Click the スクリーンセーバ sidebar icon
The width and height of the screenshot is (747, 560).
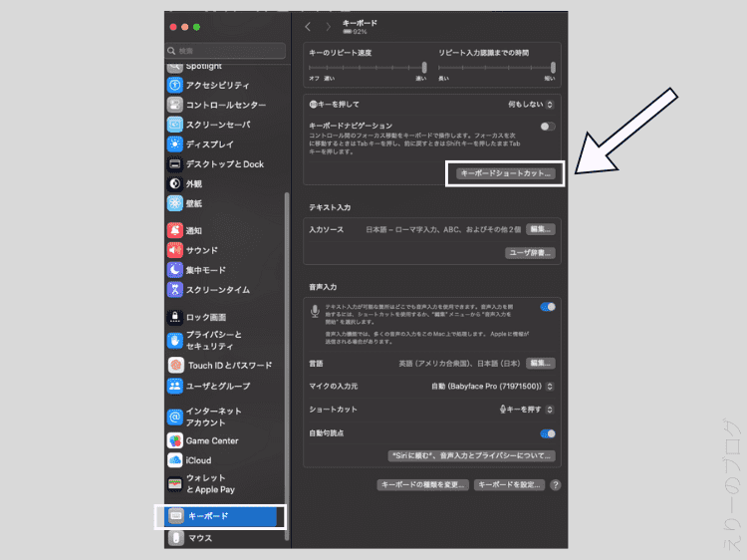(x=175, y=125)
